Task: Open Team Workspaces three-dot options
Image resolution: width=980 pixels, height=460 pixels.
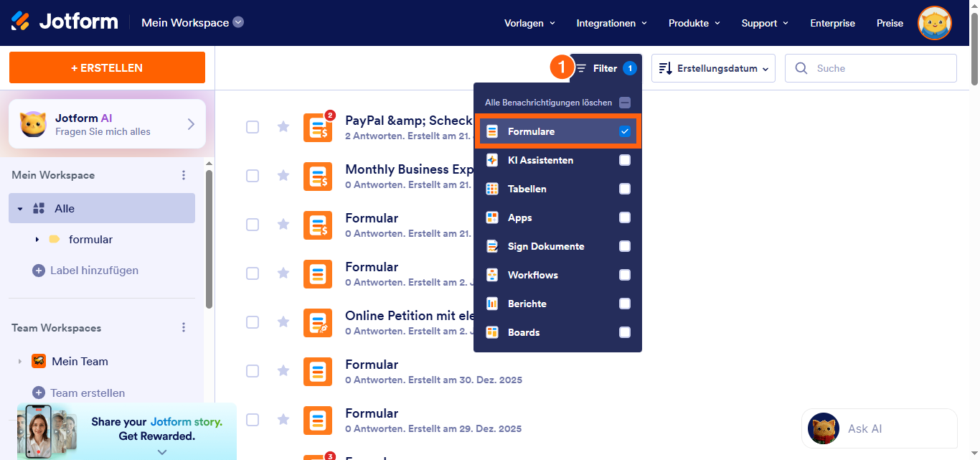Action: coord(184,327)
